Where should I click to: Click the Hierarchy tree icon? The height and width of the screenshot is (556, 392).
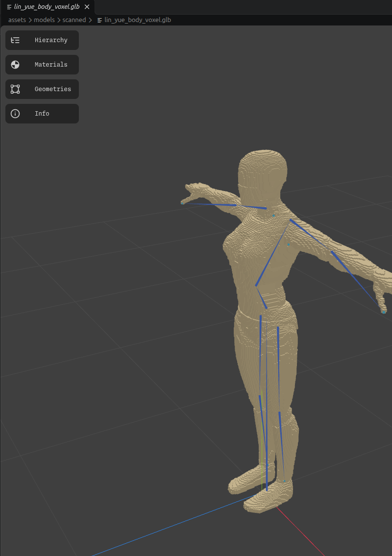click(x=15, y=40)
